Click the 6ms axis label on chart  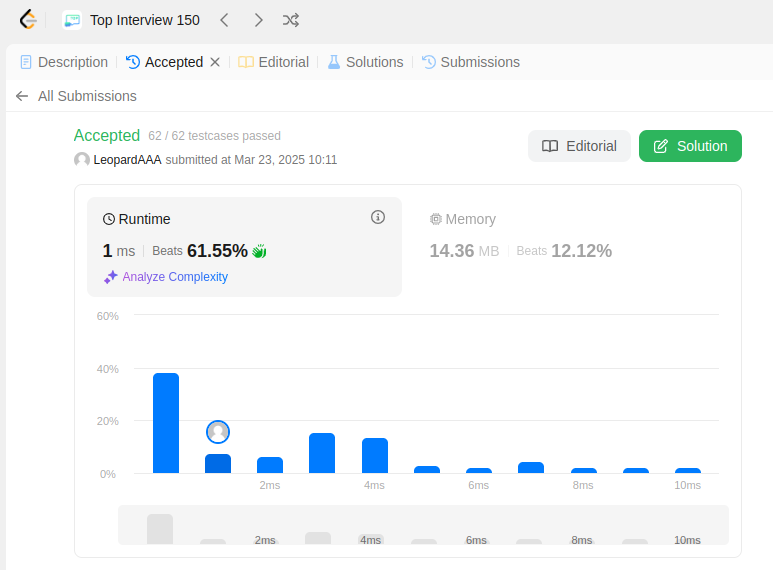pyautogui.click(x=479, y=485)
